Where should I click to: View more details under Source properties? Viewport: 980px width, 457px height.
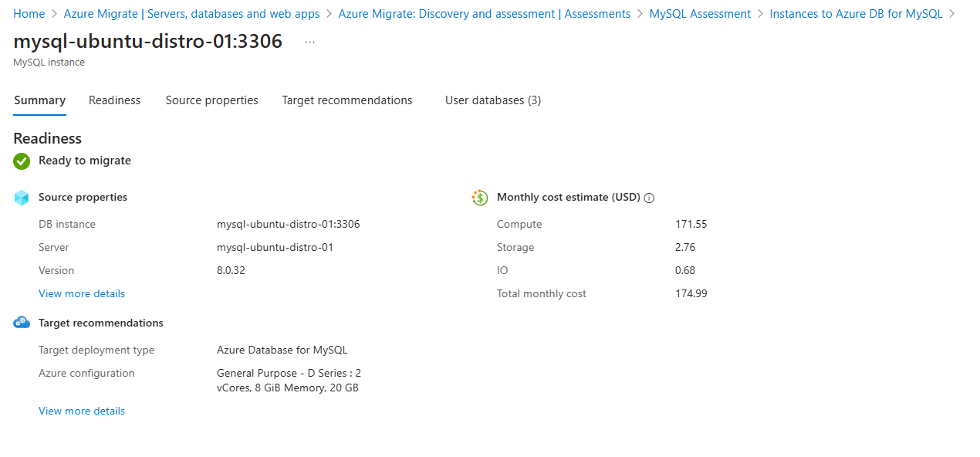click(81, 293)
